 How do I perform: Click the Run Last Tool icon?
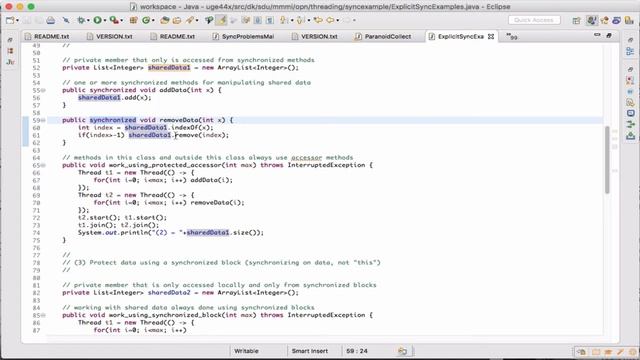pos(114,20)
